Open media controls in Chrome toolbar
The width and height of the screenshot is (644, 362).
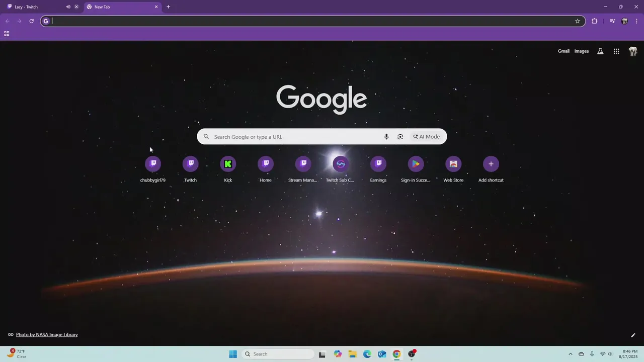pyautogui.click(x=612, y=21)
